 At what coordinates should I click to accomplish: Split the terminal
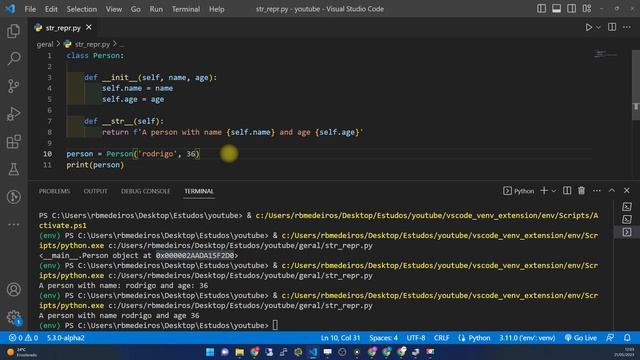click(567, 191)
